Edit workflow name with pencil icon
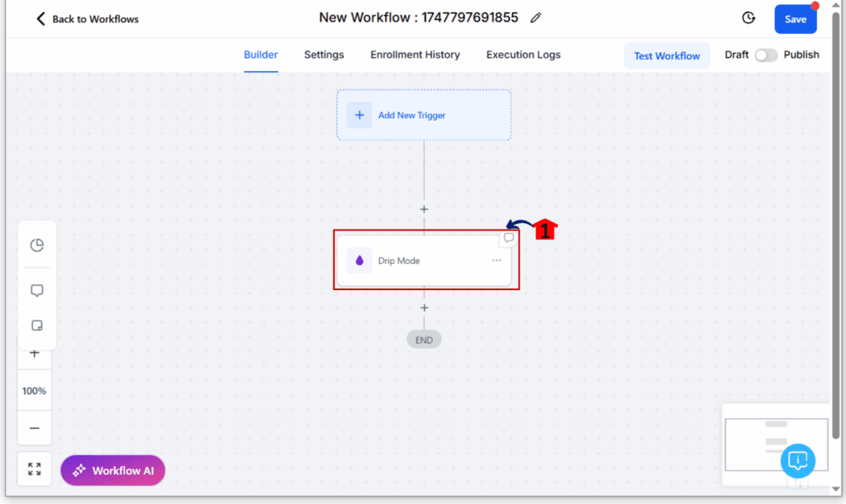Viewport: 846px width, 504px height. pos(535,18)
